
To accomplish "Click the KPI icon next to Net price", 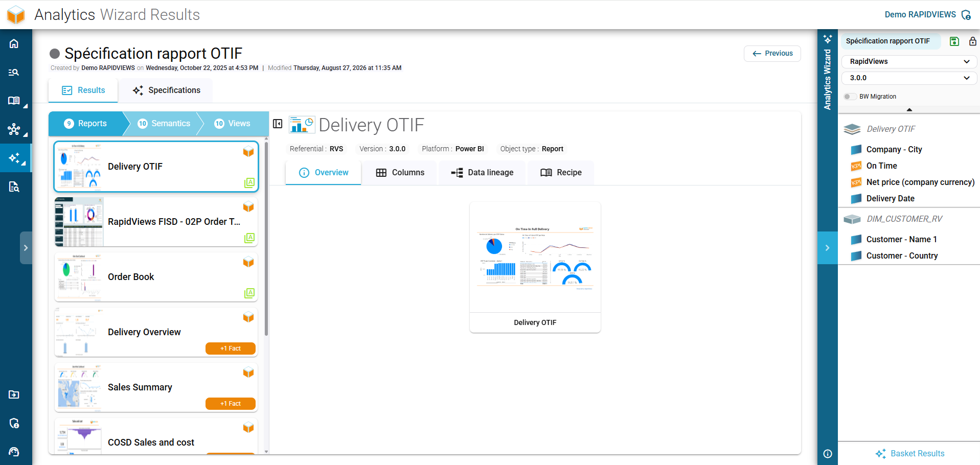I will [856, 182].
